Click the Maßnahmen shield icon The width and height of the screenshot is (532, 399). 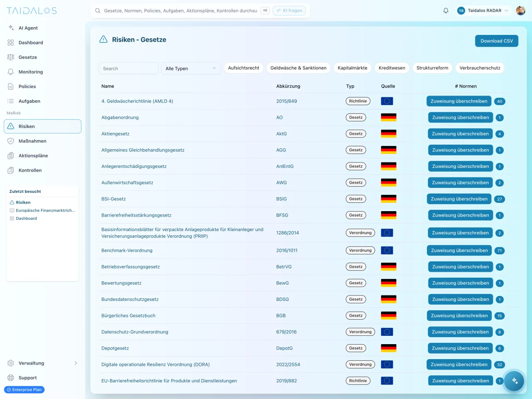(x=11, y=141)
